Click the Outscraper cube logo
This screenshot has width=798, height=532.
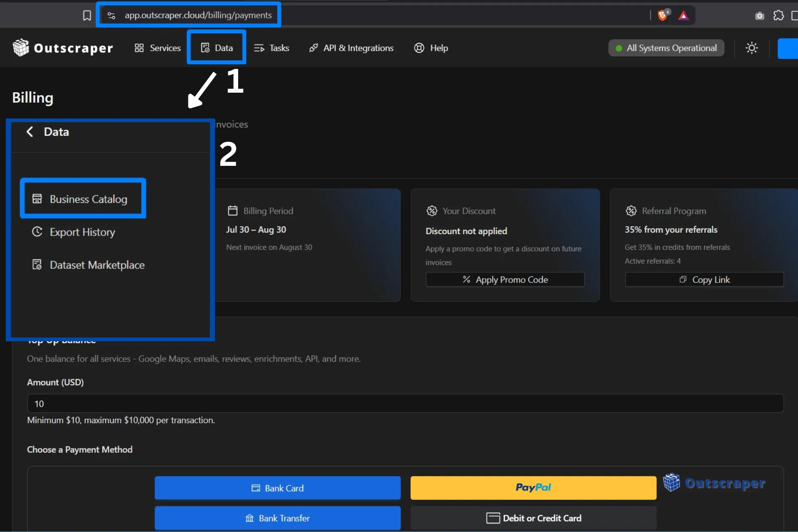(21, 48)
